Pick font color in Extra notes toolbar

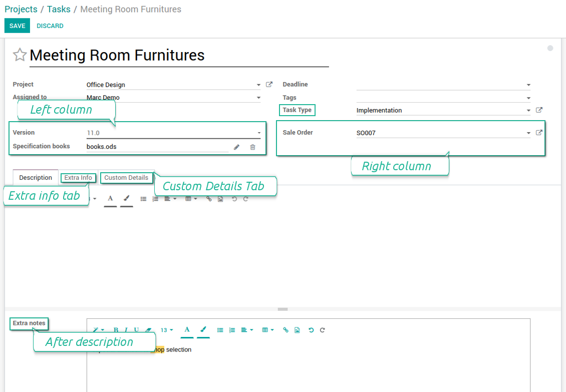coord(187,329)
